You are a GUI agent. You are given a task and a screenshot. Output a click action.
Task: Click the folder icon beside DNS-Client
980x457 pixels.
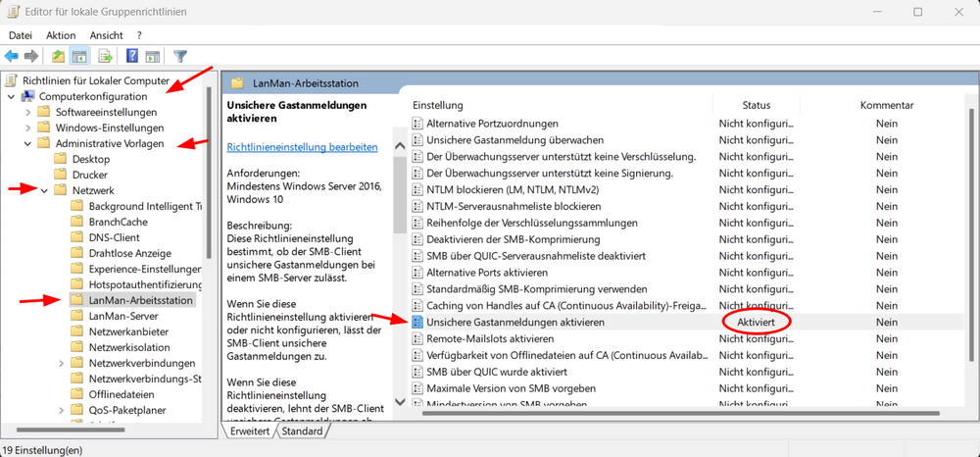point(76,237)
